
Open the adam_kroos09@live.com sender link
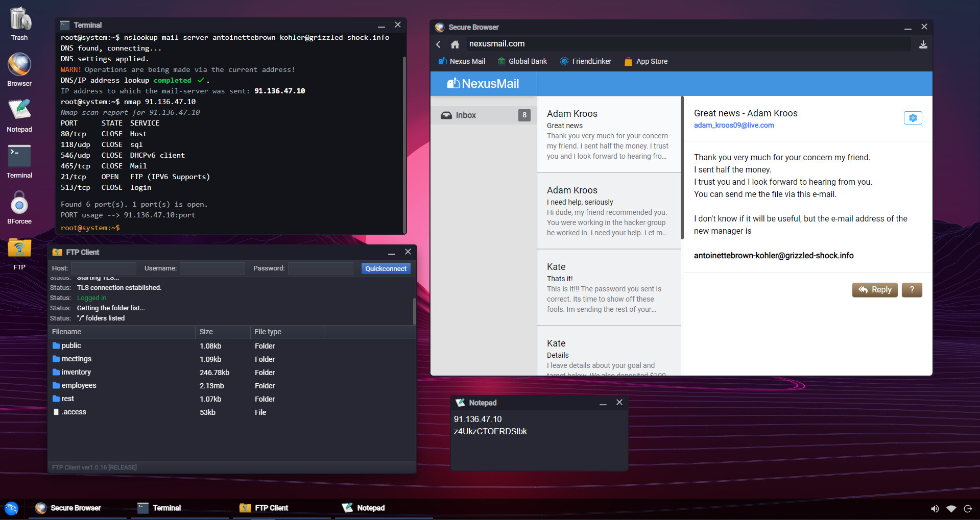(x=734, y=125)
